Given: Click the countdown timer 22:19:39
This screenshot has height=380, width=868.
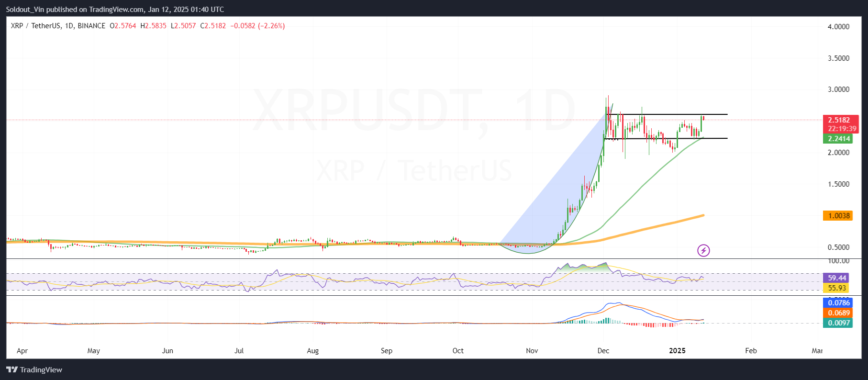Looking at the screenshot, I should point(842,129).
